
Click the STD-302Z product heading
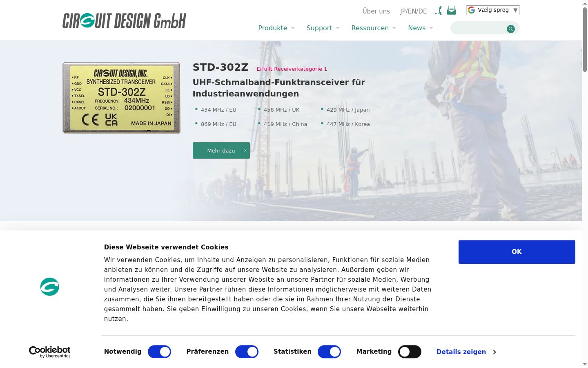tap(220, 67)
